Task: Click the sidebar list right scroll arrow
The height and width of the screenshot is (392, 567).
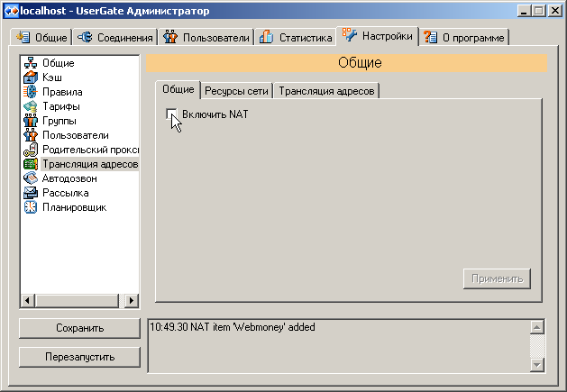Action: pyautogui.click(x=132, y=300)
